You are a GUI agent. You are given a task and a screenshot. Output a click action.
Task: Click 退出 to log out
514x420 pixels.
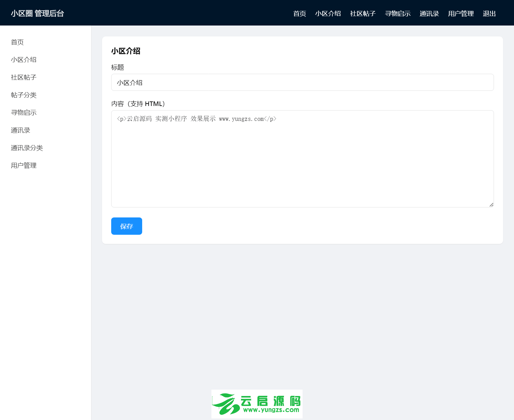pos(489,14)
